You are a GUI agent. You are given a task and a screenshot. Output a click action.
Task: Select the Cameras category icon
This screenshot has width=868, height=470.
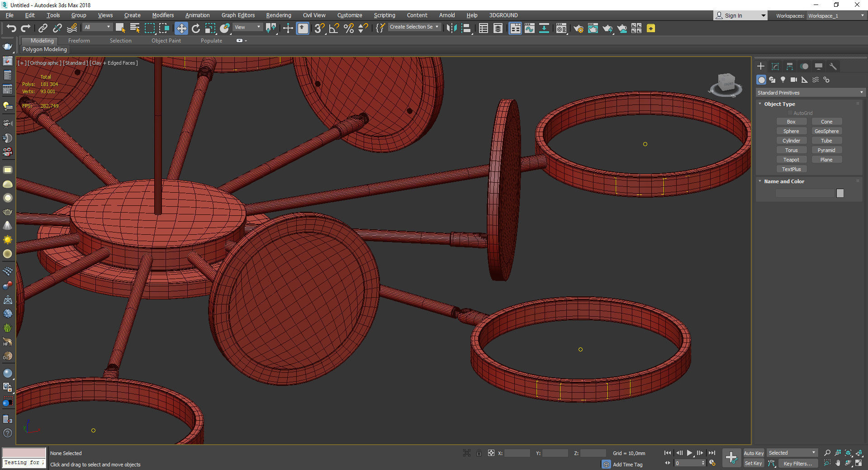794,80
